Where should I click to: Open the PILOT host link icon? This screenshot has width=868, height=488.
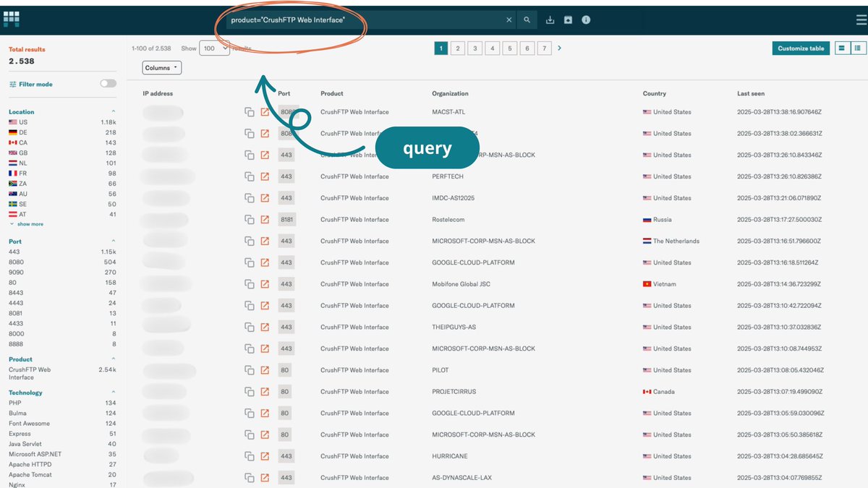tap(265, 370)
